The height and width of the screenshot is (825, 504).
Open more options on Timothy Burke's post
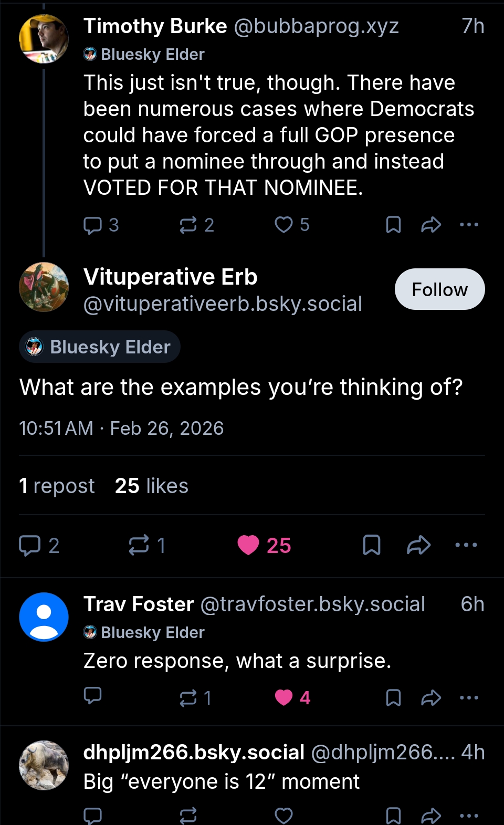[469, 225]
